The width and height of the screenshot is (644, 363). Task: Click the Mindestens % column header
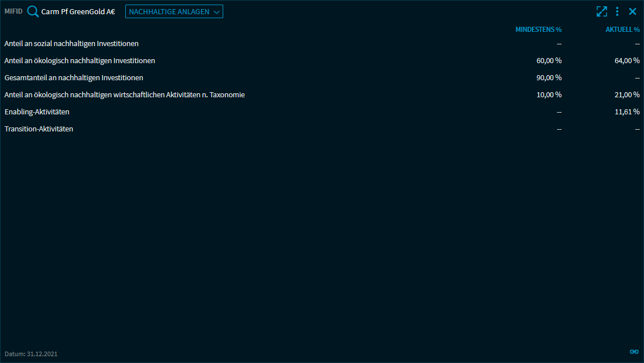coord(538,30)
